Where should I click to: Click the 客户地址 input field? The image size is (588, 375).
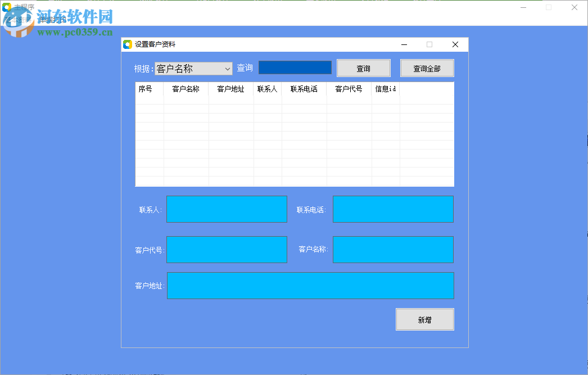tap(311, 286)
